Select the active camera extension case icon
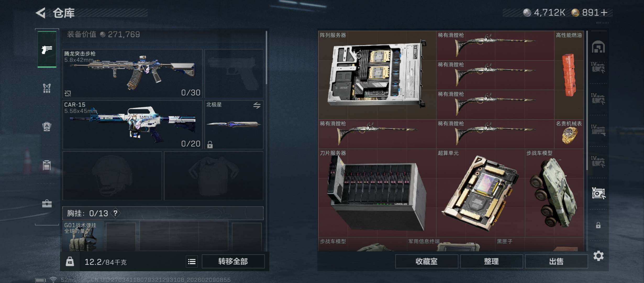This screenshot has width=644, height=283. click(x=598, y=193)
